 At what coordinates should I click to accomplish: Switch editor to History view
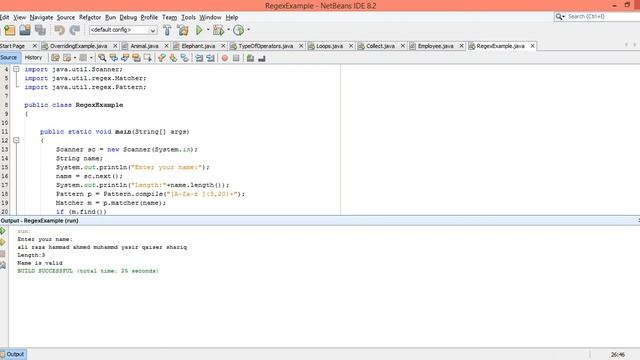click(33, 58)
